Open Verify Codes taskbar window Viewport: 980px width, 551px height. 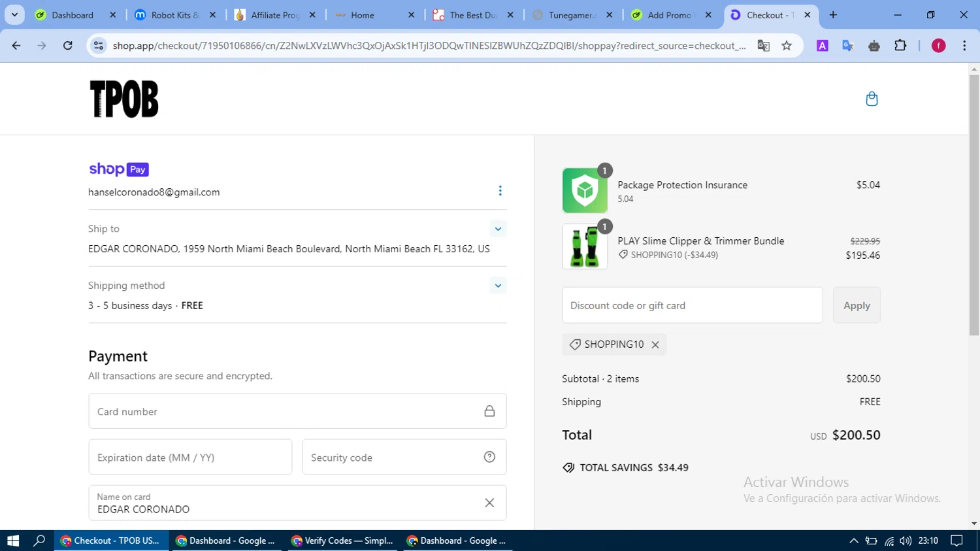click(x=342, y=541)
